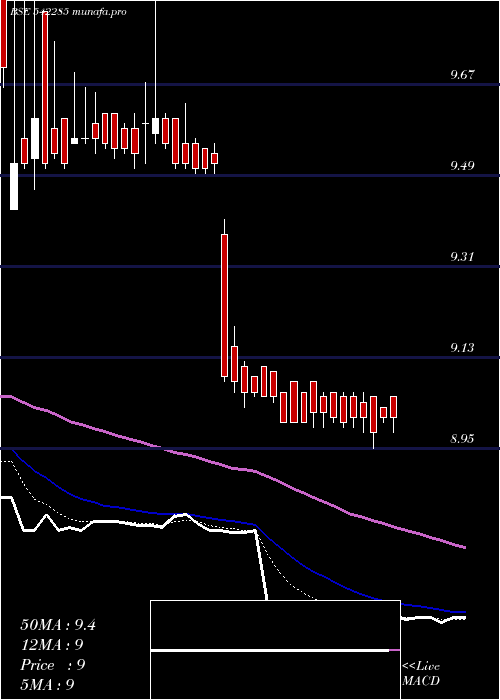The image size is (500, 700).
Task: Click the last red candlestick on the right
Action: click(x=393, y=407)
